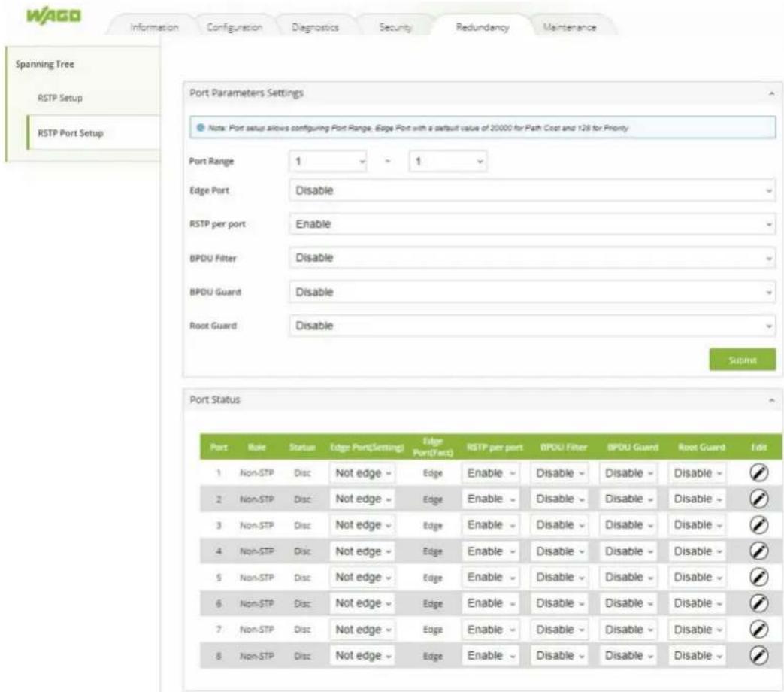Click the edit pencil icon for port 5

point(758,577)
